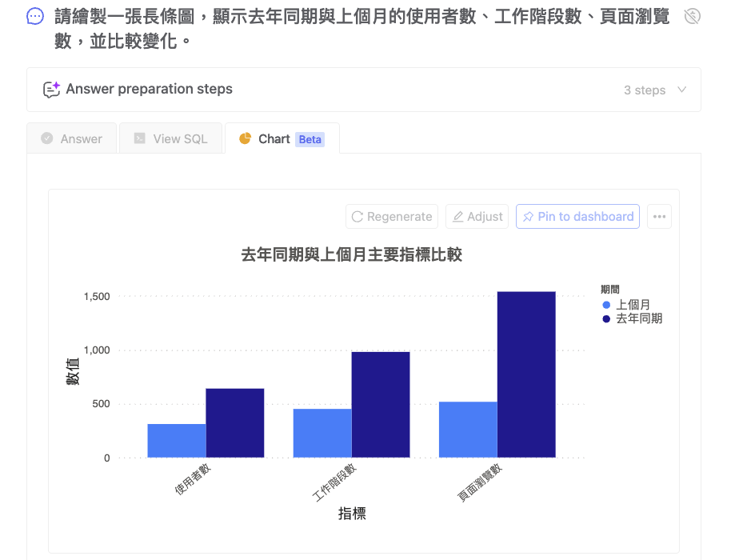Click the light blue 工作階段數 bar

[x=322, y=433]
